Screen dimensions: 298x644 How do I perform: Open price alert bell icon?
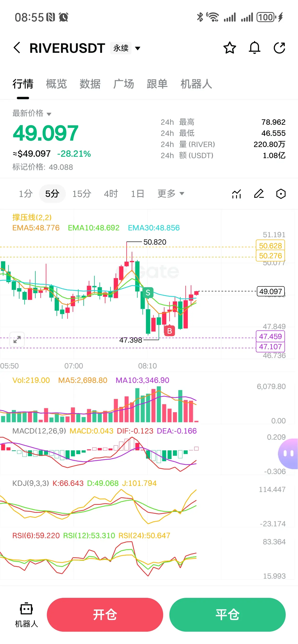pos(254,48)
